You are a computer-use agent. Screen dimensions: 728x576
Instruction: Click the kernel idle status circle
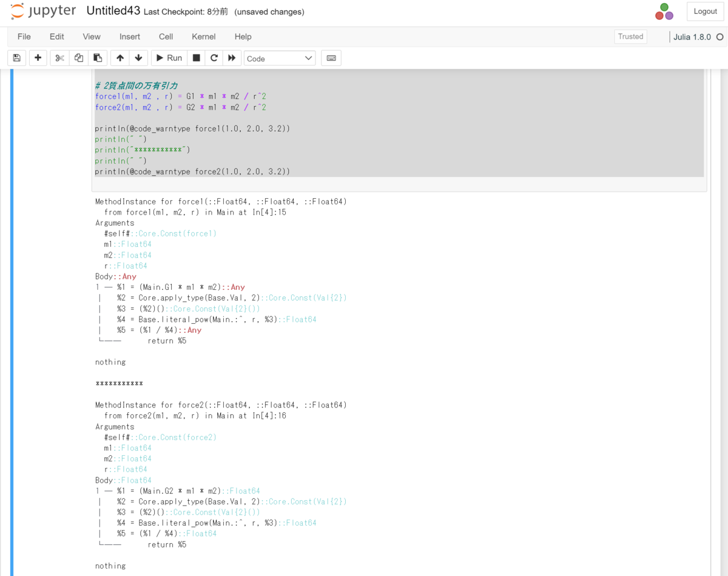click(x=720, y=37)
